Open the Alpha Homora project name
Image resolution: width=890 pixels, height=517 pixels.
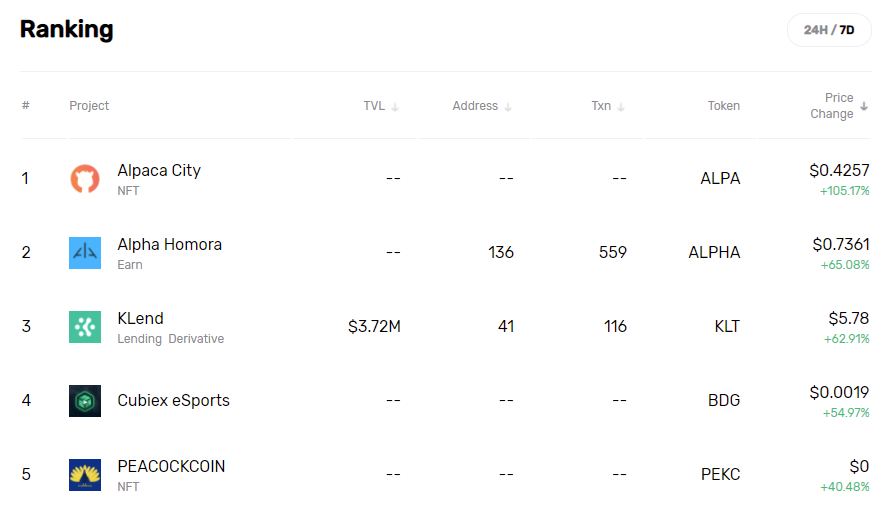(x=170, y=245)
